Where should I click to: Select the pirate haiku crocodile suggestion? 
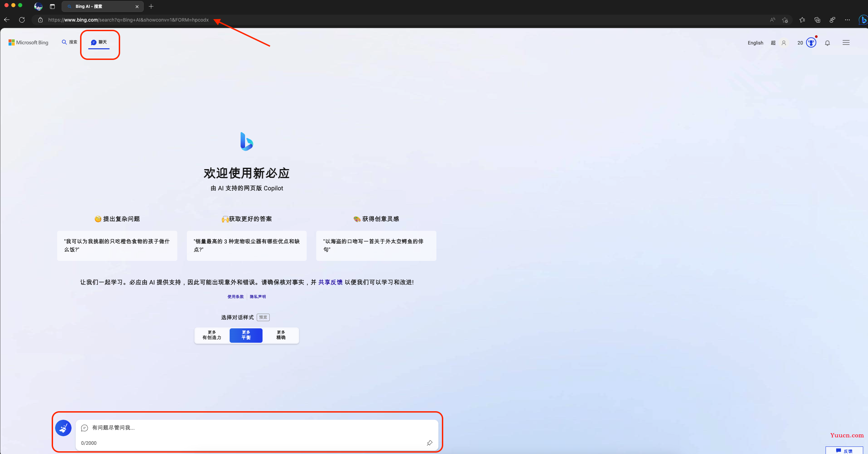[x=376, y=246]
